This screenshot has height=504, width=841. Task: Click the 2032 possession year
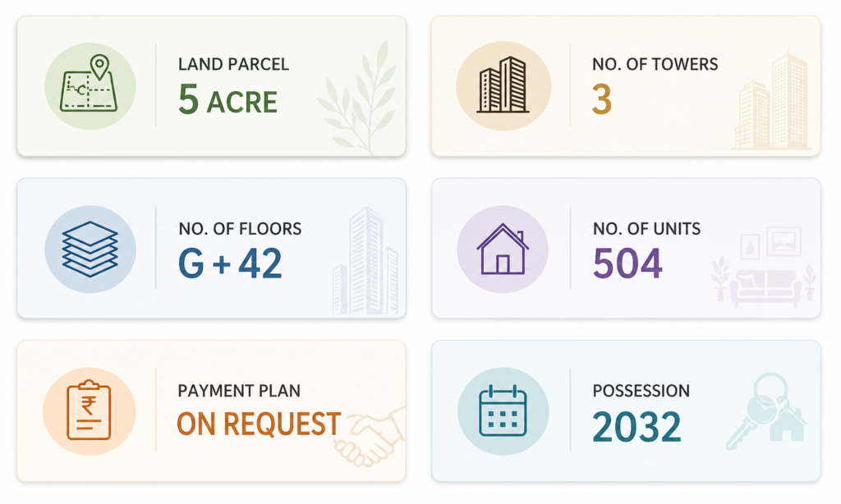[x=636, y=426]
